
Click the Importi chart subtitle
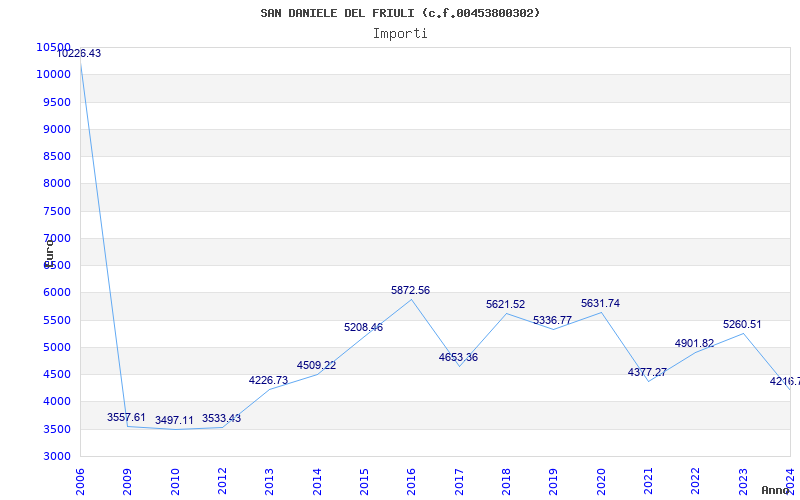[400, 34]
